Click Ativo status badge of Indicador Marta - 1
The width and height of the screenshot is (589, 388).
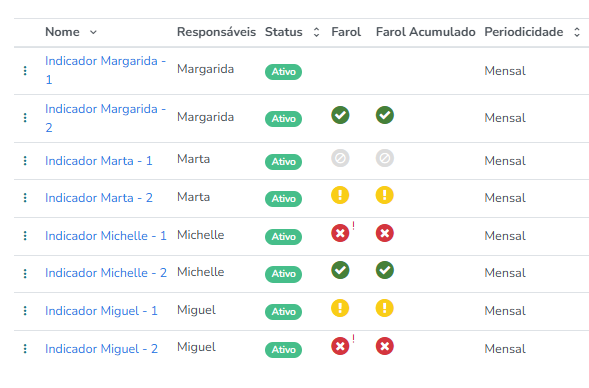coord(284,162)
